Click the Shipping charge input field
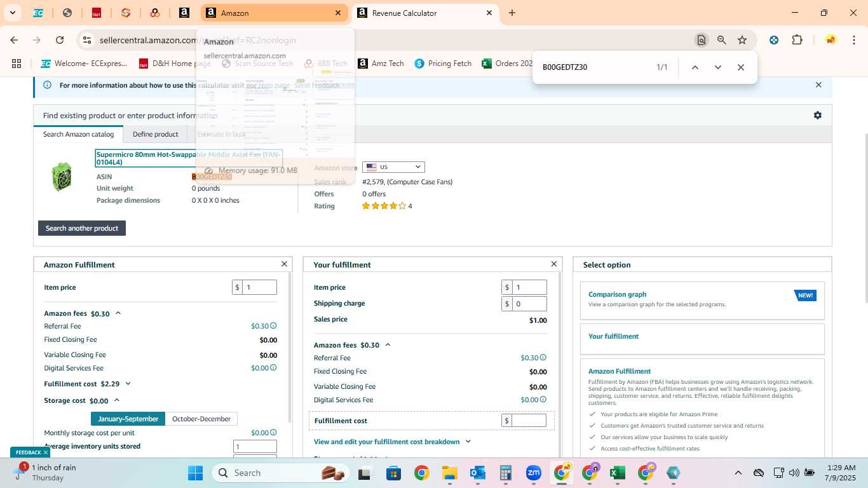The width and height of the screenshot is (868, 488). click(529, 304)
